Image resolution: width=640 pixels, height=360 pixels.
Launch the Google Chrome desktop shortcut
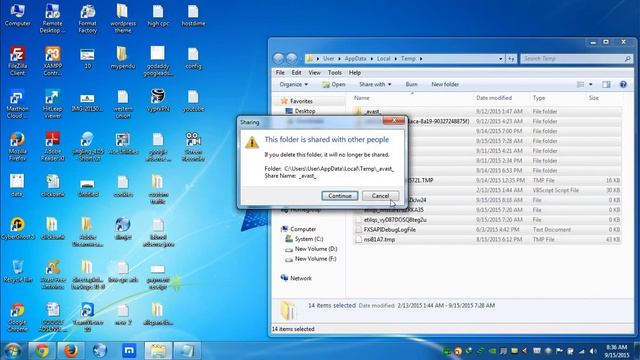[17, 317]
